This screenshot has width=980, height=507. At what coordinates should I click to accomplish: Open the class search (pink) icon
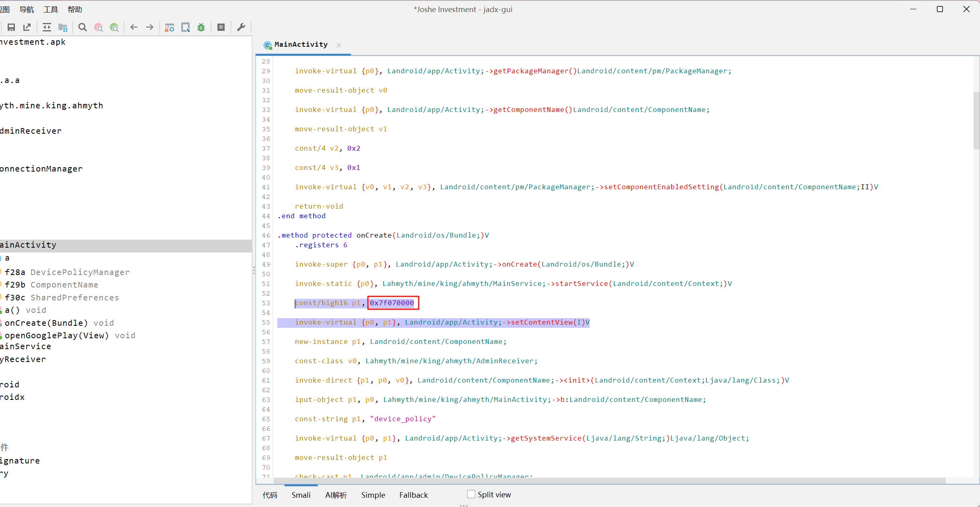(99, 27)
